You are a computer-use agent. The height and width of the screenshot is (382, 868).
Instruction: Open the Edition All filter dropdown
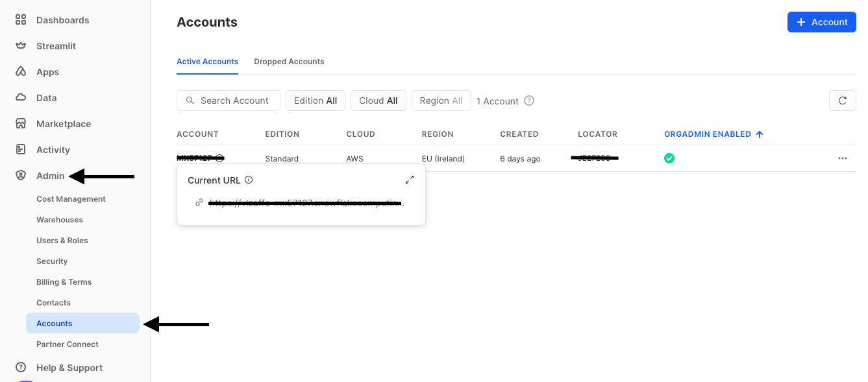coord(316,101)
